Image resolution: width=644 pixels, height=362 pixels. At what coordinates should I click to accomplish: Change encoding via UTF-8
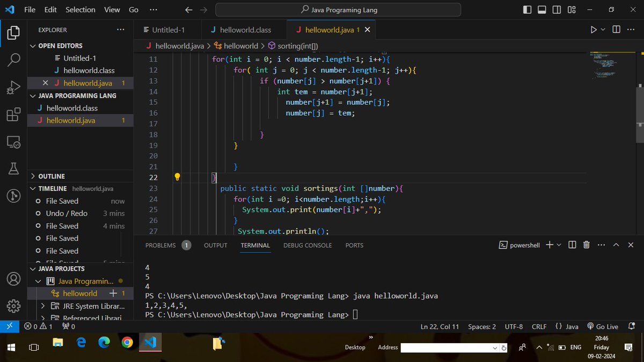[514, 326]
